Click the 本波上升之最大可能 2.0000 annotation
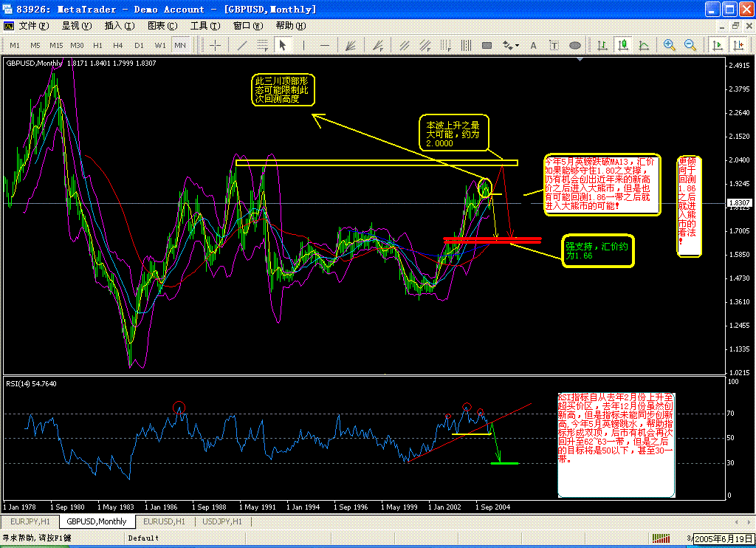The height and width of the screenshot is (548, 756). click(454, 134)
